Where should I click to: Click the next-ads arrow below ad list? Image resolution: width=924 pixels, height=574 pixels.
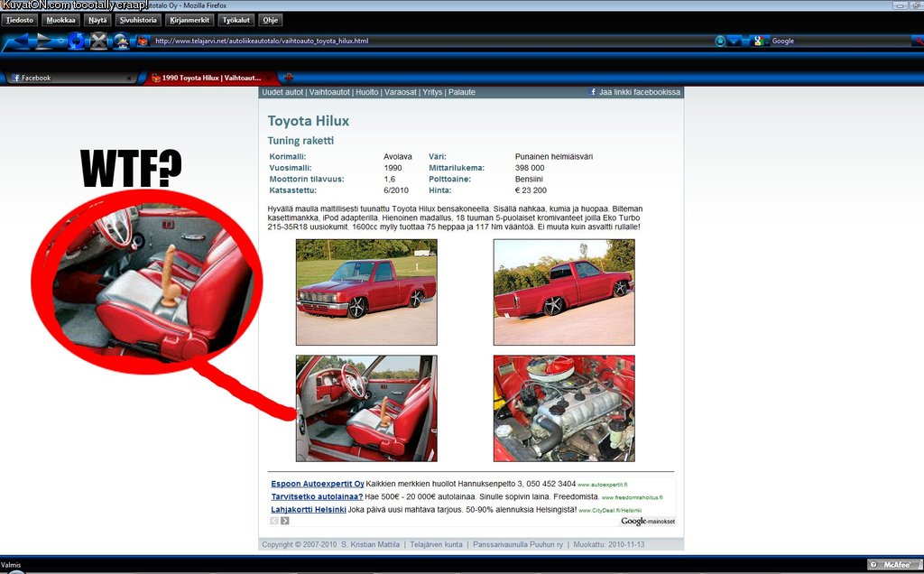point(285,521)
